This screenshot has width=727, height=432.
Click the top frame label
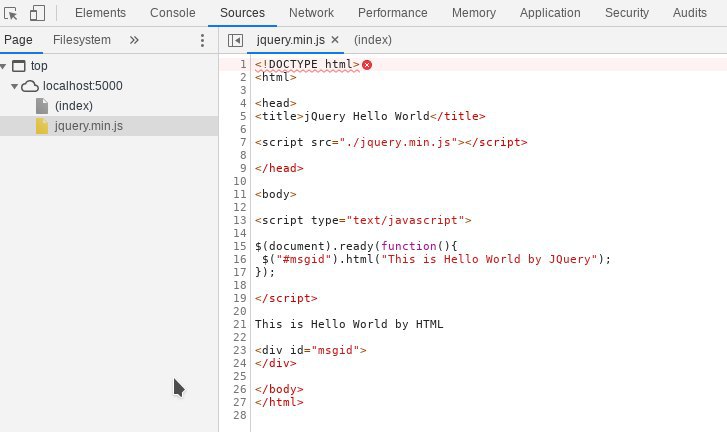(39, 66)
